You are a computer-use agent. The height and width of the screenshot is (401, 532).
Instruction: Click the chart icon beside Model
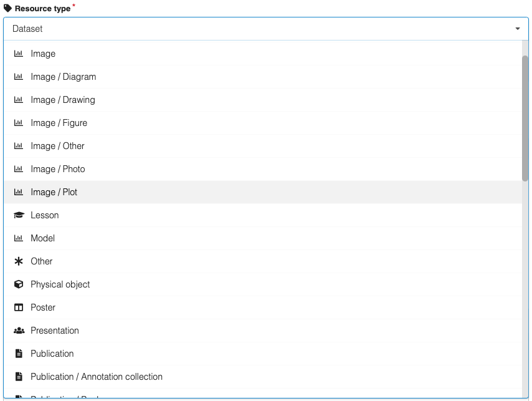[18, 238]
